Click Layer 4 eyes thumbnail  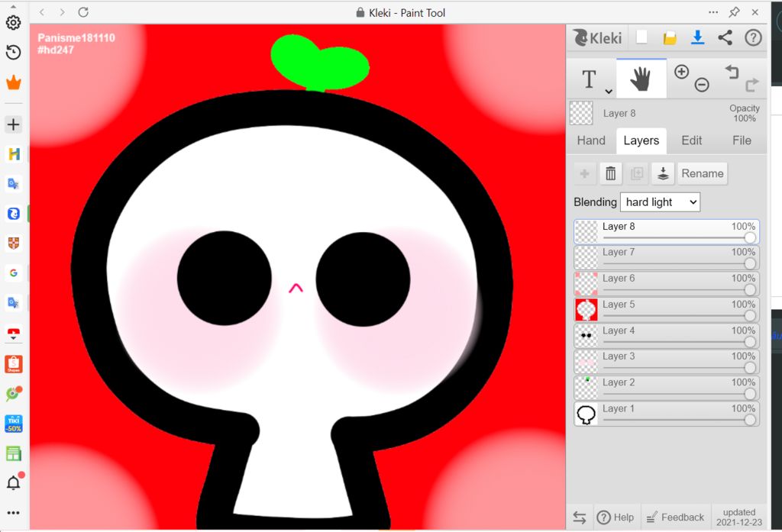tap(586, 336)
